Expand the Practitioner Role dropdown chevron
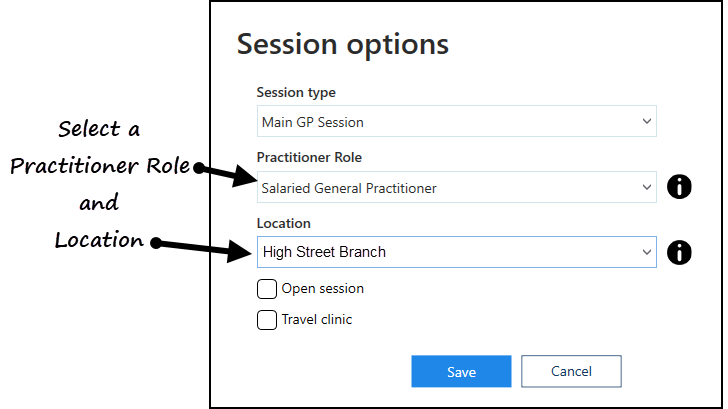Image resolution: width=728 pixels, height=409 pixels. (x=647, y=187)
